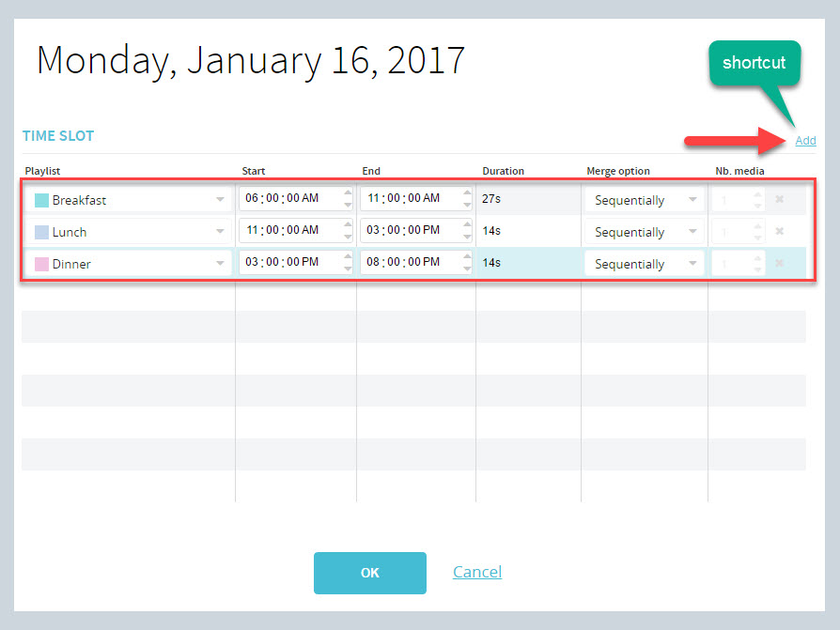The width and height of the screenshot is (840, 630).
Task: Increase Breakfast end time with up arrow
Action: pos(467,192)
